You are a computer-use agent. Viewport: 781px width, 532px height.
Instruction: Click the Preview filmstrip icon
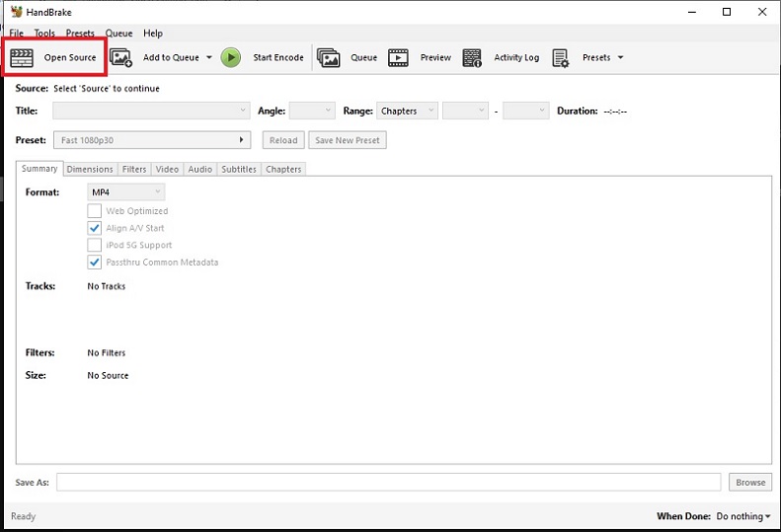(398, 57)
